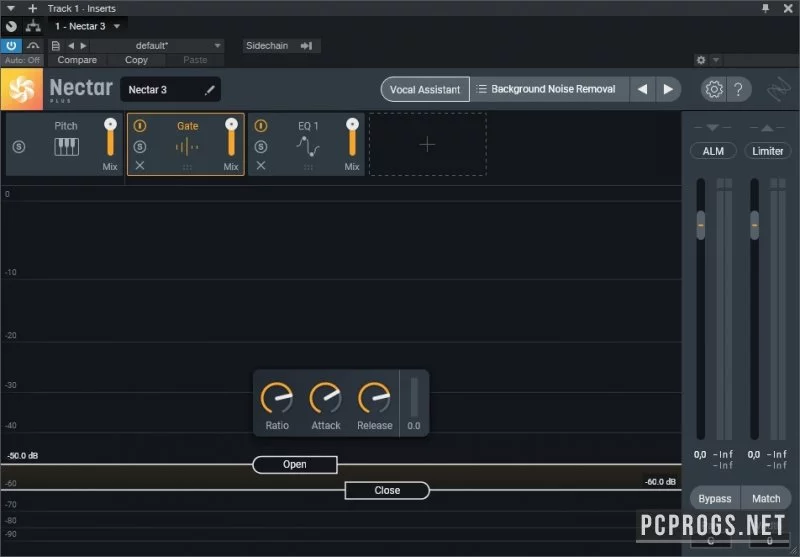
Task: Click the Close threshold handle
Action: (387, 491)
